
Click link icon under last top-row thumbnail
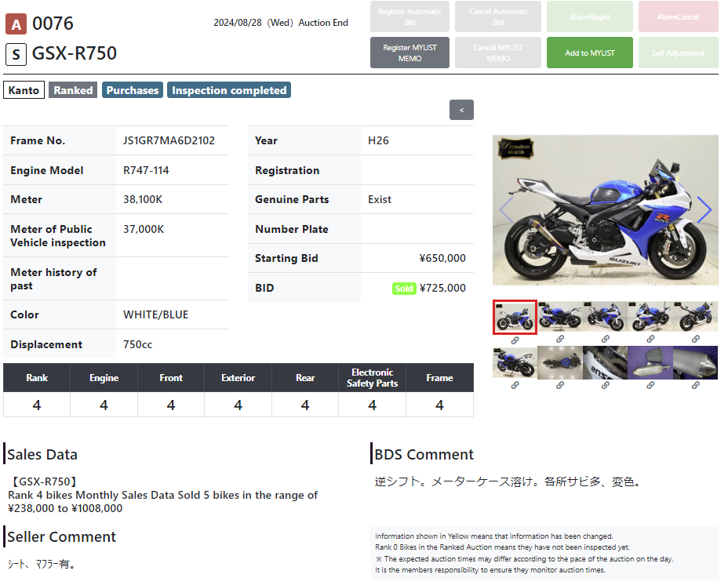[x=695, y=340]
